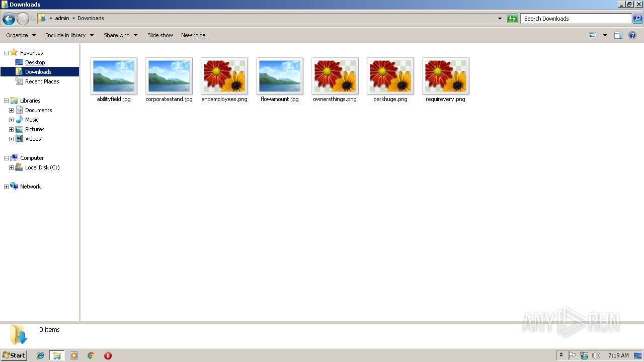Click into the Search Downloads field
Viewport: 644px width, 362px height.
tap(576, 19)
